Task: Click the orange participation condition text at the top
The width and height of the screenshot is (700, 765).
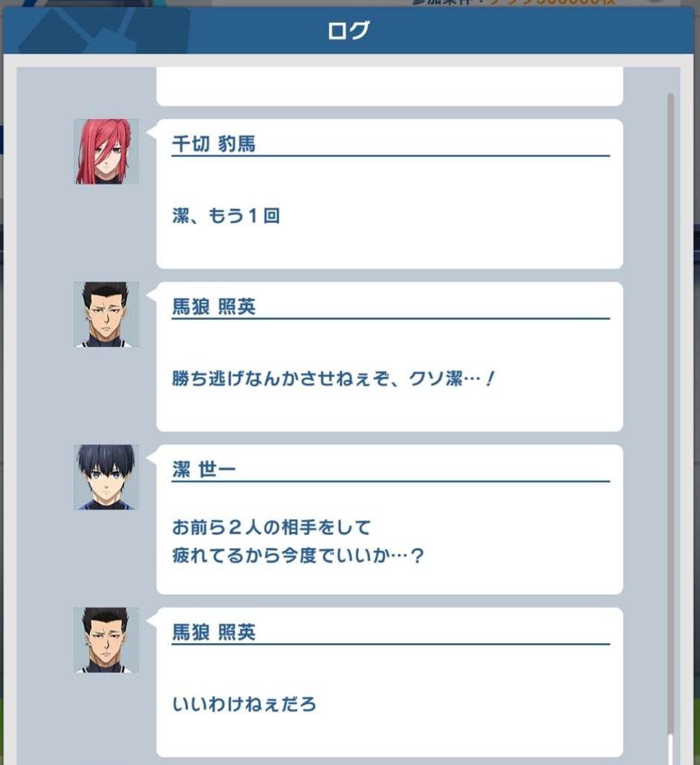Action: tap(552, 2)
